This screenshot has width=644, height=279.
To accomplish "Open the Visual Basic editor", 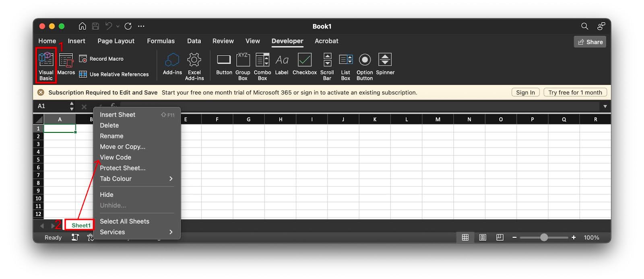I will point(46,65).
